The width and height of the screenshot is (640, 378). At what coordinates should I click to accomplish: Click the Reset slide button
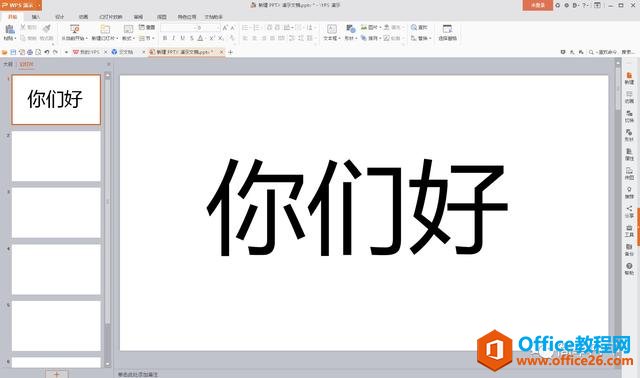coord(147,27)
